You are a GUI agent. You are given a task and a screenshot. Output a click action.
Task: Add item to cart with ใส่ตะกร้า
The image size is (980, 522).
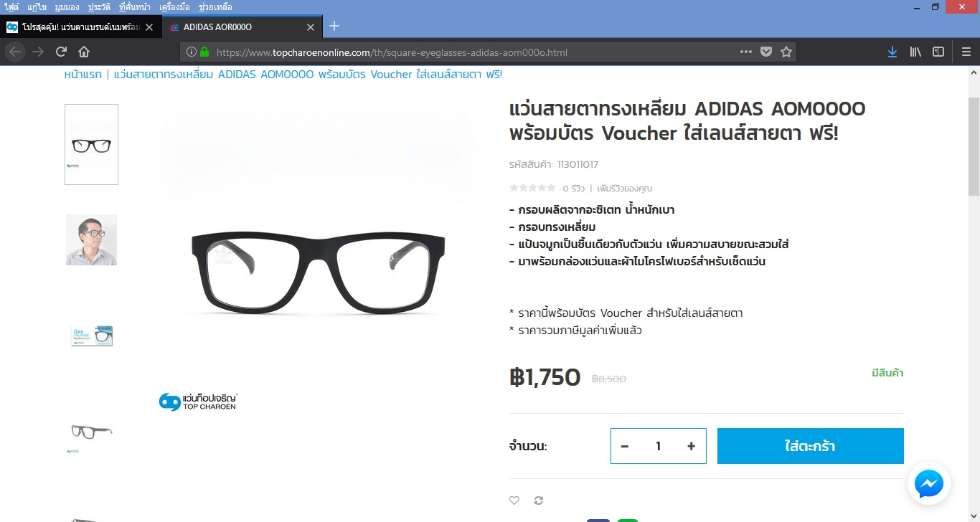tap(811, 446)
